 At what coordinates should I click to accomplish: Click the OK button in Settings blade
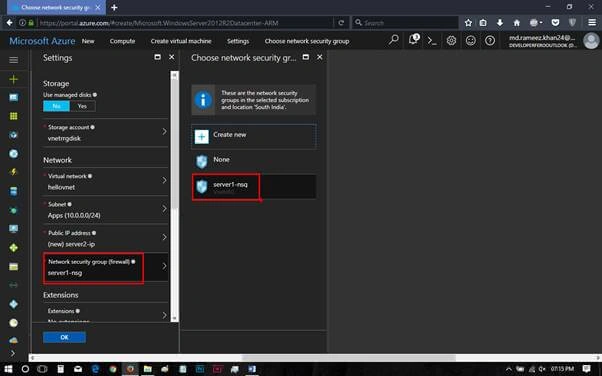pos(64,337)
